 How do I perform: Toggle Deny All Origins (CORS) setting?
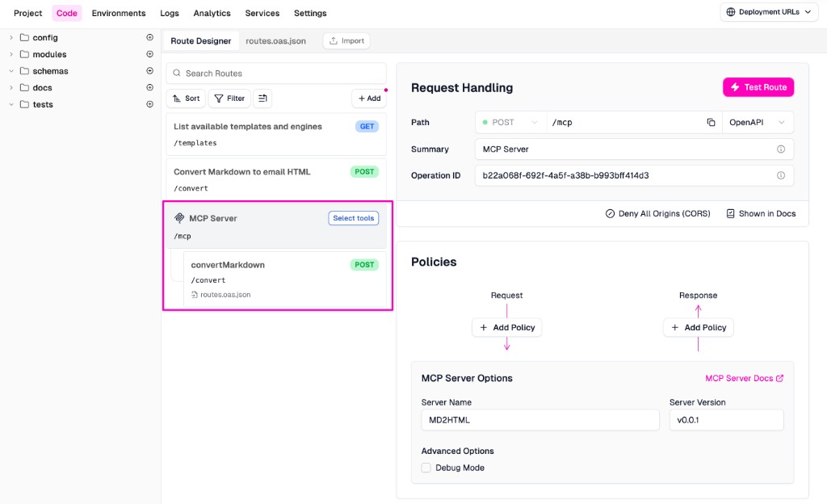pyautogui.click(x=657, y=214)
